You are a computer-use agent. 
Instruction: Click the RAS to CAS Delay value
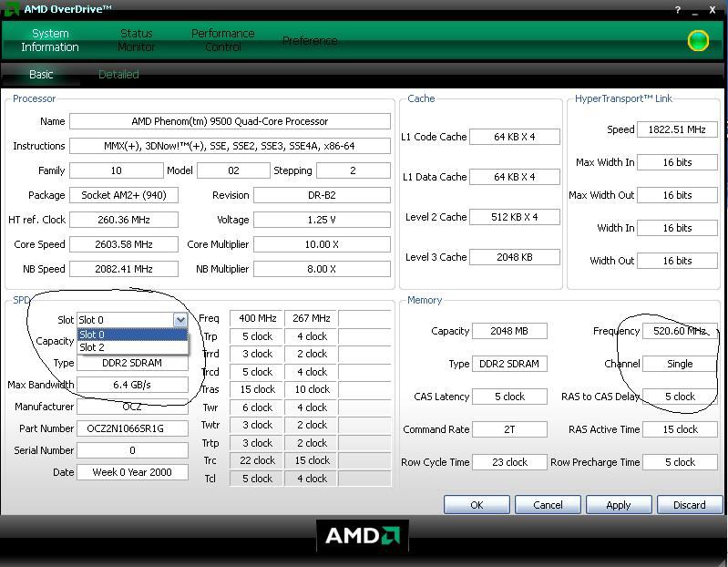(680, 397)
